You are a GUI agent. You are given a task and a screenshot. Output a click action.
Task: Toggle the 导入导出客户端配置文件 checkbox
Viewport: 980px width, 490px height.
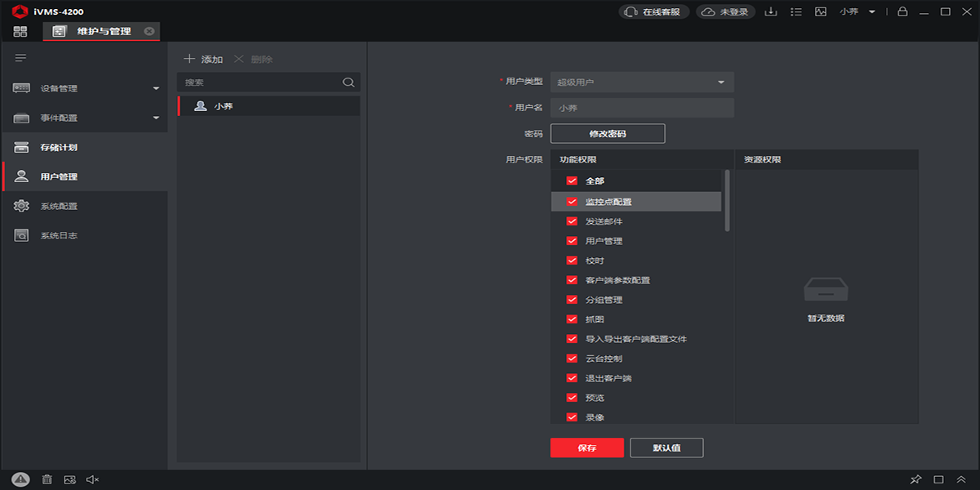tap(572, 339)
